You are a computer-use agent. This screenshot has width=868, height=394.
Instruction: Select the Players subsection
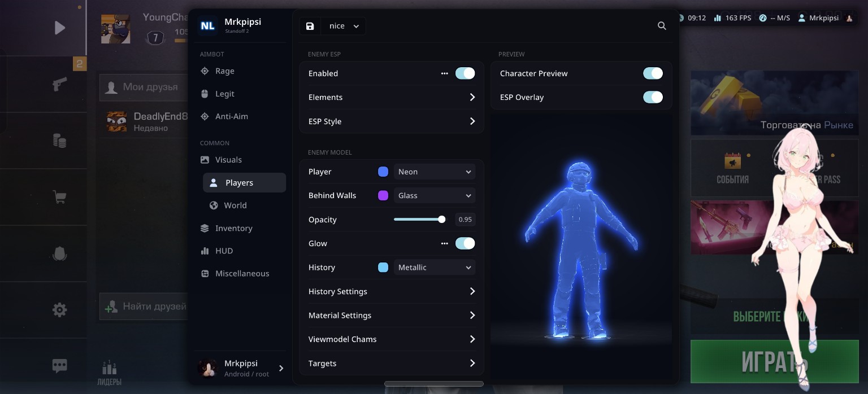click(244, 183)
